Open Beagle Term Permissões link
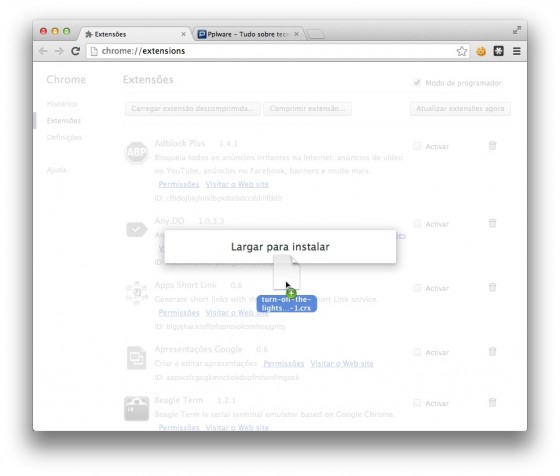 tap(179, 427)
